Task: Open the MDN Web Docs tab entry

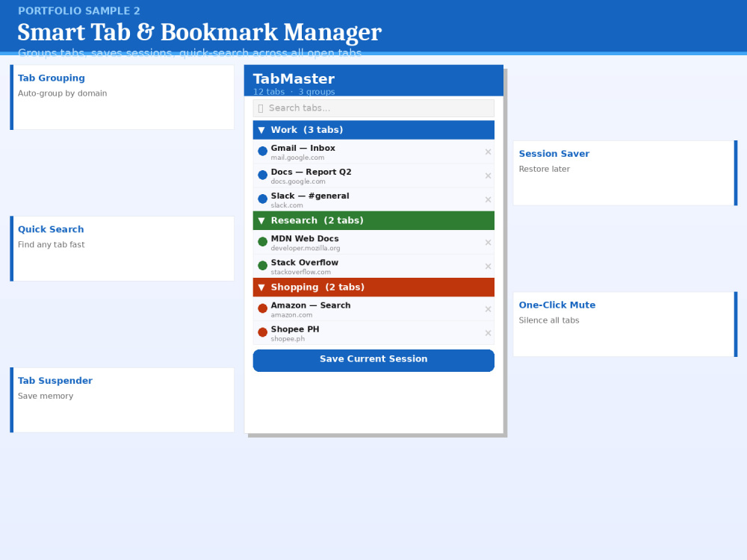Action: point(373,243)
